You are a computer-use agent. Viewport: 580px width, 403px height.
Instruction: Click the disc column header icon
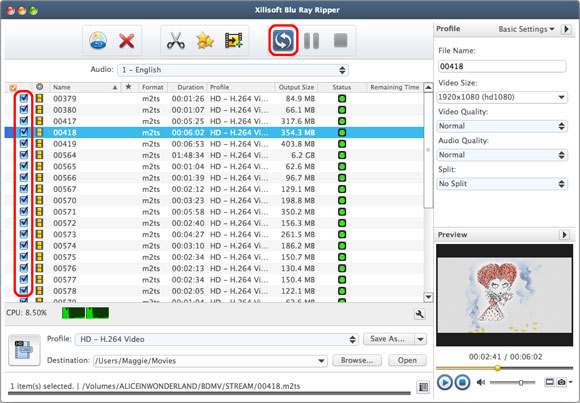[x=40, y=87]
